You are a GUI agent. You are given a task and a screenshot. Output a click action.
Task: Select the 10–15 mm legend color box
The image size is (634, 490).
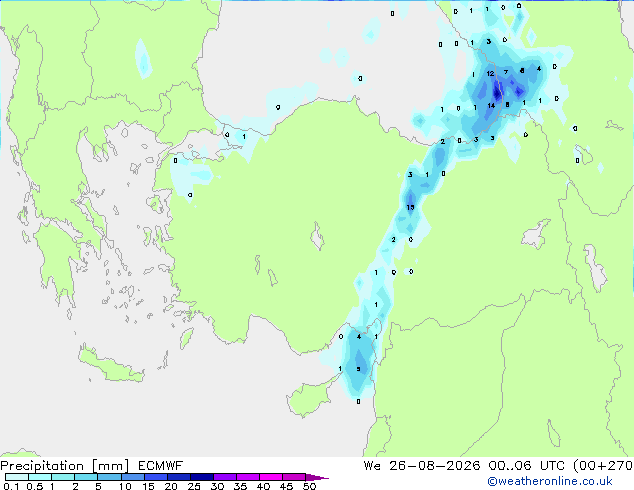pos(132,477)
